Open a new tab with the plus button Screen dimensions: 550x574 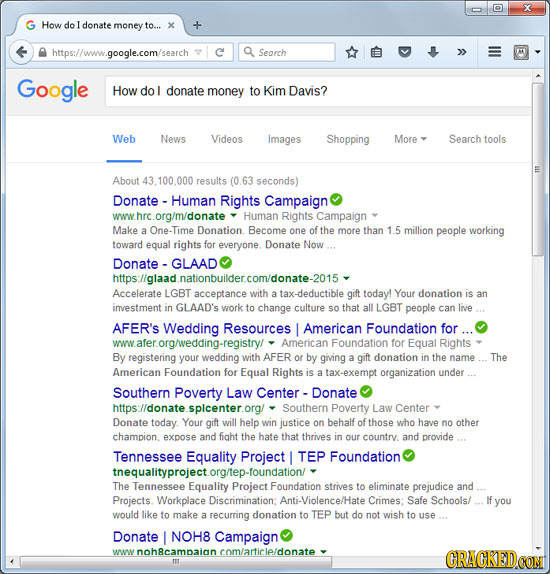[x=197, y=25]
